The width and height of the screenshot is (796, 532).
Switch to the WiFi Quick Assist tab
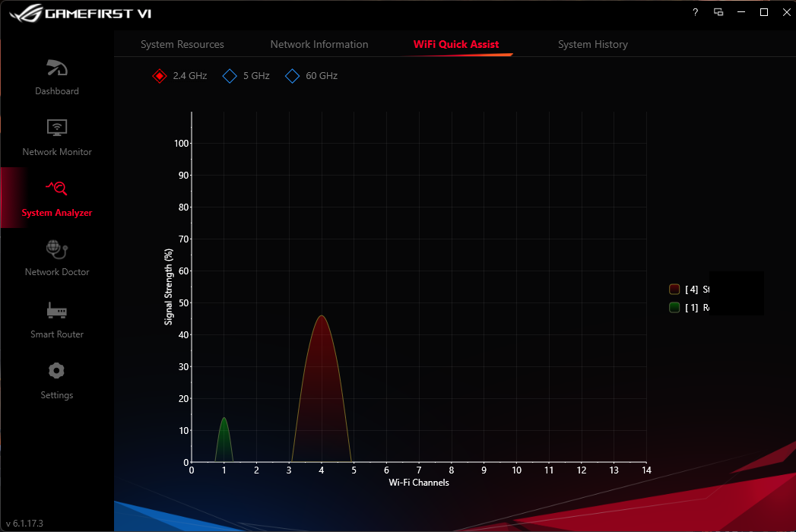point(456,44)
